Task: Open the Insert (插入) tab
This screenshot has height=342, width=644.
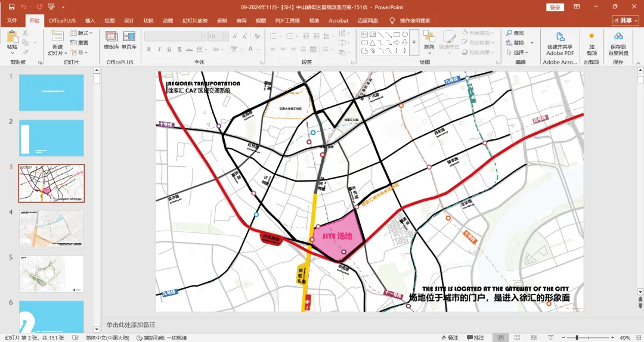Action: (90, 20)
